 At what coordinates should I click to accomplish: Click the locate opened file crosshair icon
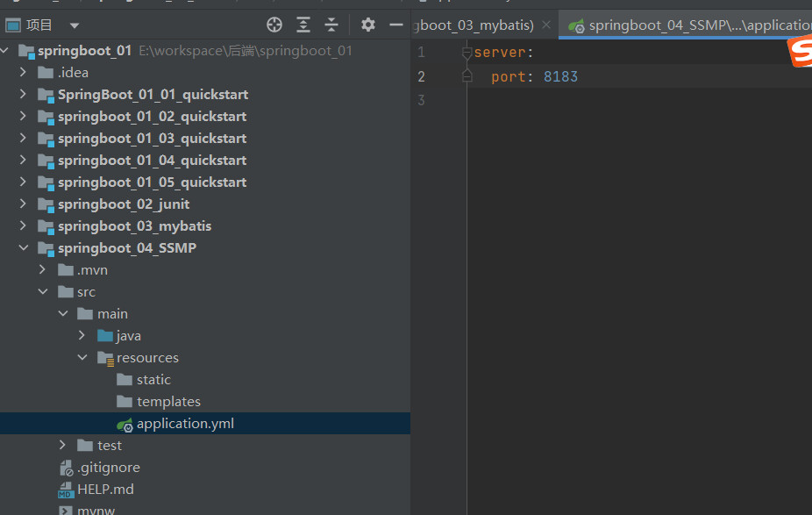pos(274,25)
